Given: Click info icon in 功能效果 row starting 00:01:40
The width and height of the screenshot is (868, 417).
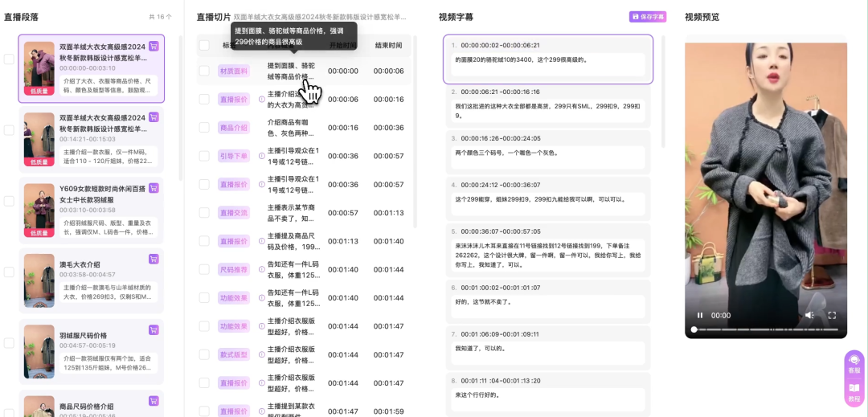Looking at the screenshot, I should click(262, 297).
